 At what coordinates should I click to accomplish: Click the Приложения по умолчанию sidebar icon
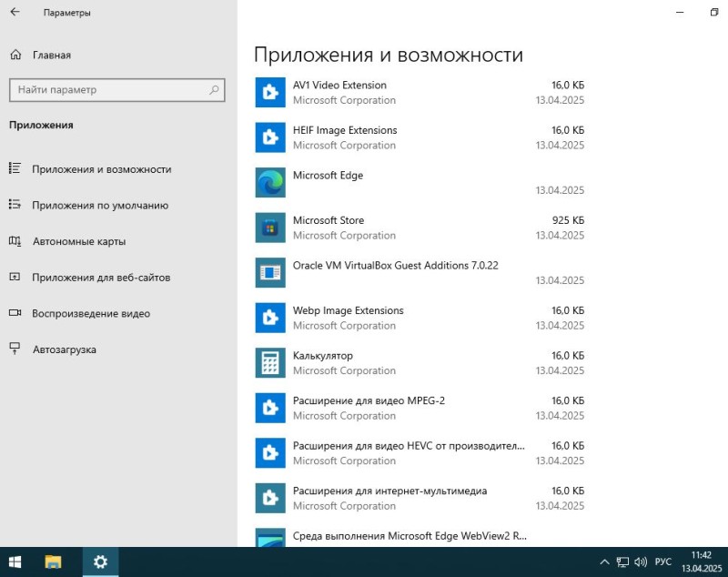pos(15,204)
